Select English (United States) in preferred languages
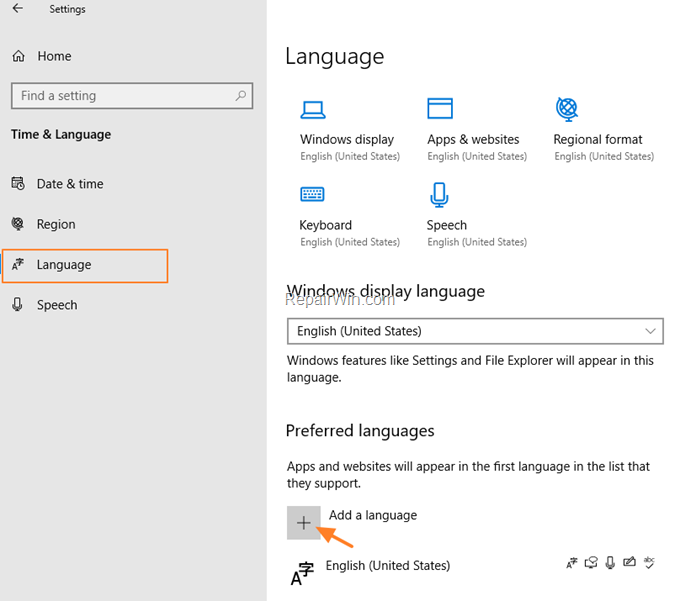680x601 pixels. pos(388,565)
